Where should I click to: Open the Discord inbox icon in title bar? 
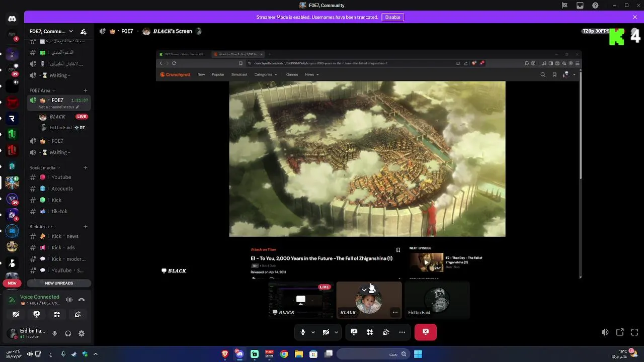click(580, 6)
